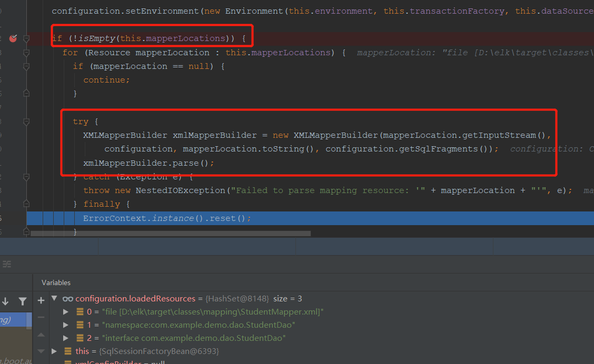Click on 'xmlMapperBuilder.parse();' in the editor
This screenshot has width=594, height=364.
coord(148,163)
